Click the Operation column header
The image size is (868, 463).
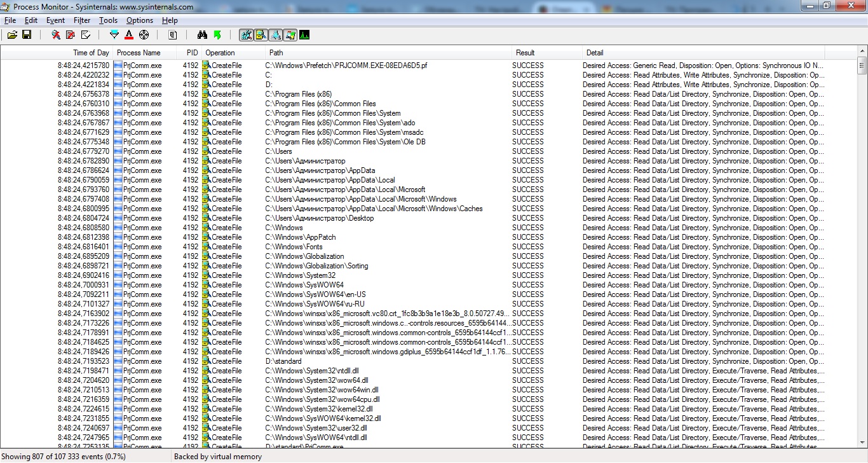[233, 53]
